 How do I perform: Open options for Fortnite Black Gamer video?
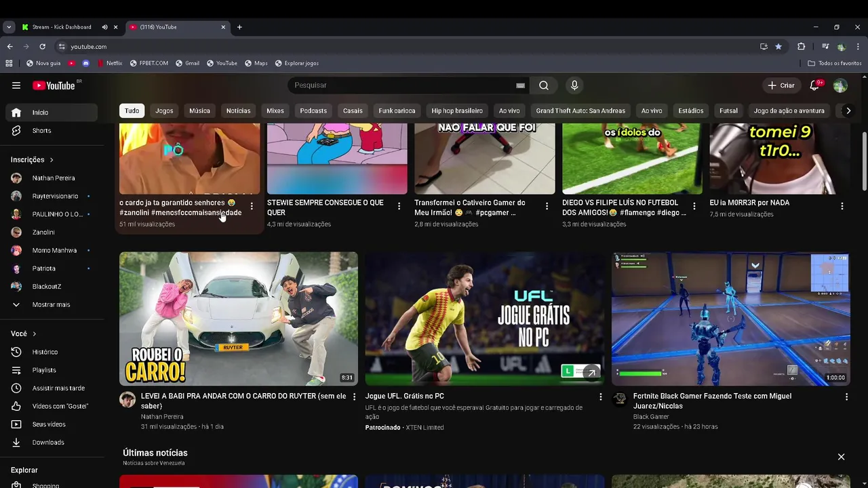coord(846,396)
